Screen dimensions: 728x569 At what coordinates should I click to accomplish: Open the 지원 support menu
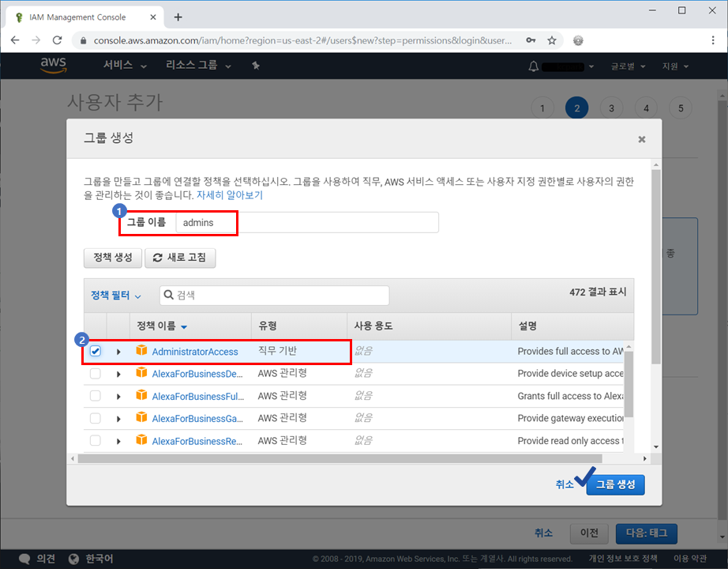675,66
